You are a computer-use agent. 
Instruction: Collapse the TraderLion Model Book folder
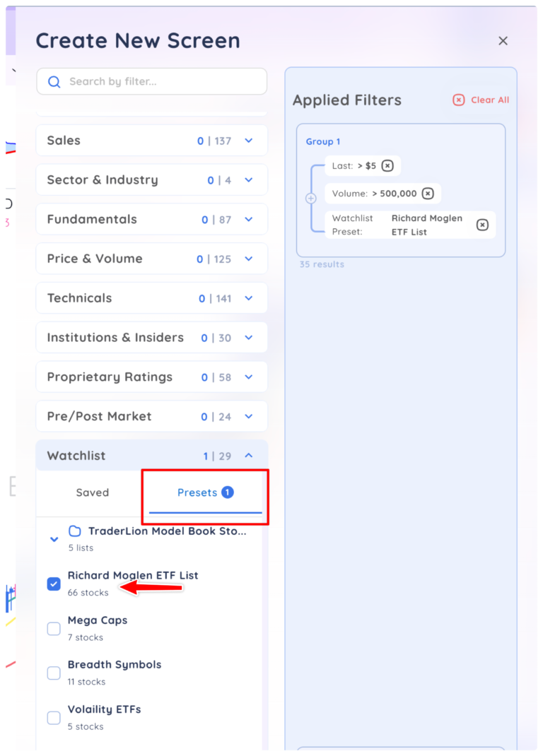pyautogui.click(x=54, y=539)
